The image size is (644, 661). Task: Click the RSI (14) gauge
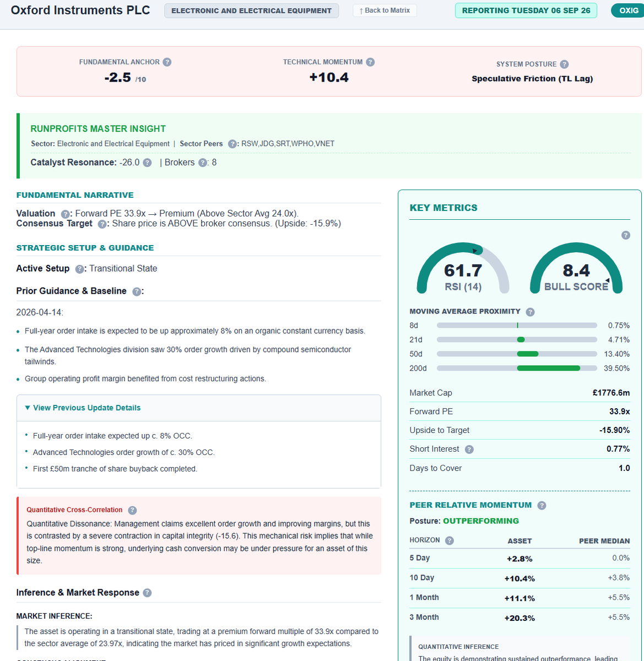463,269
